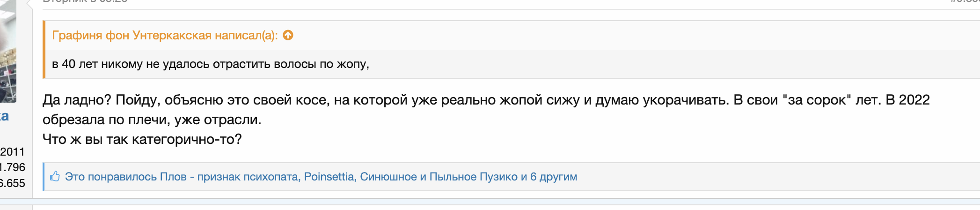Viewport: 980px width, 210px height.
Task: Click the line 'обрезала по плечи, уже отрасли.'
Action: [x=152, y=120]
